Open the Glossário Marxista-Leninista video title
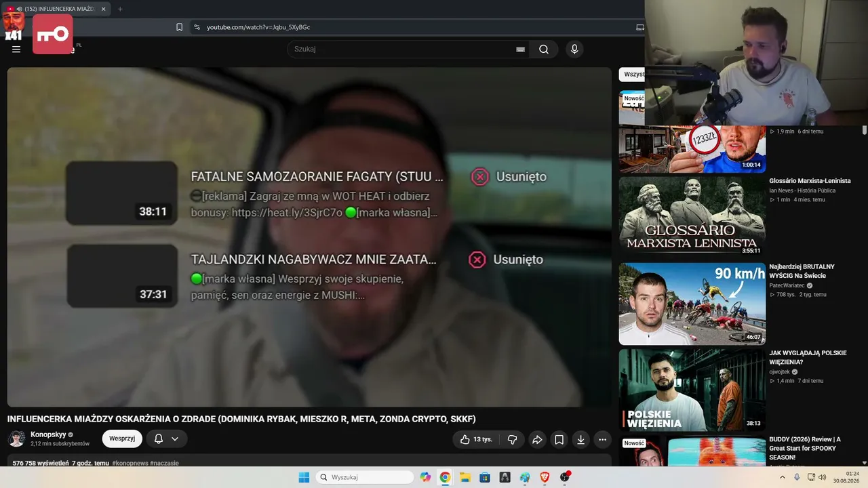Image resolution: width=868 pixels, height=488 pixels. [810, 181]
